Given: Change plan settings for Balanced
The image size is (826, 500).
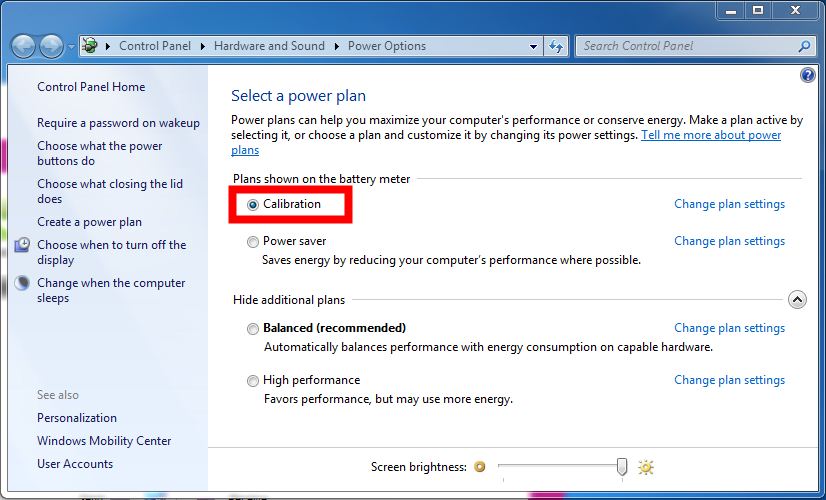Looking at the screenshot, I should click(x=730, y=328).
